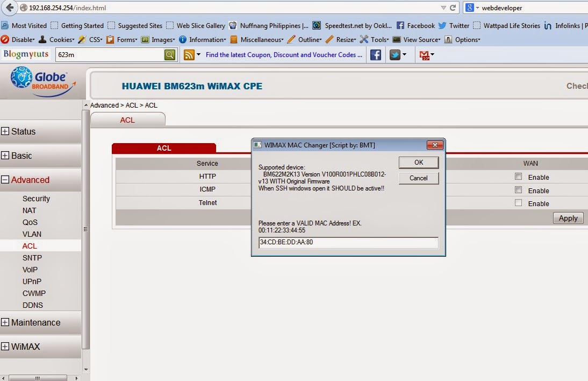Viewport: 588px width, 381px height.
Task: Open the Twitter bookmark
Action: (x=454, y=25)
